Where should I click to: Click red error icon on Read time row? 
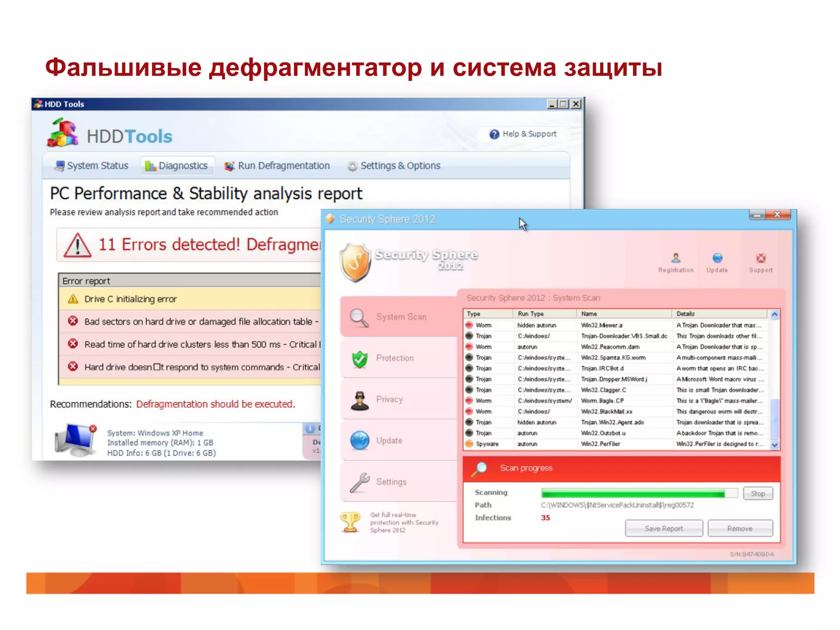[73, 343]
